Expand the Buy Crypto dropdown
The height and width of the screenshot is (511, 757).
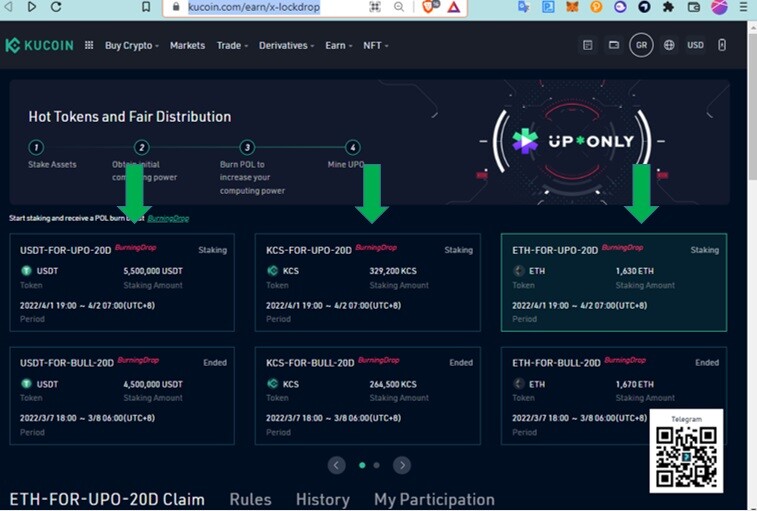132,45
